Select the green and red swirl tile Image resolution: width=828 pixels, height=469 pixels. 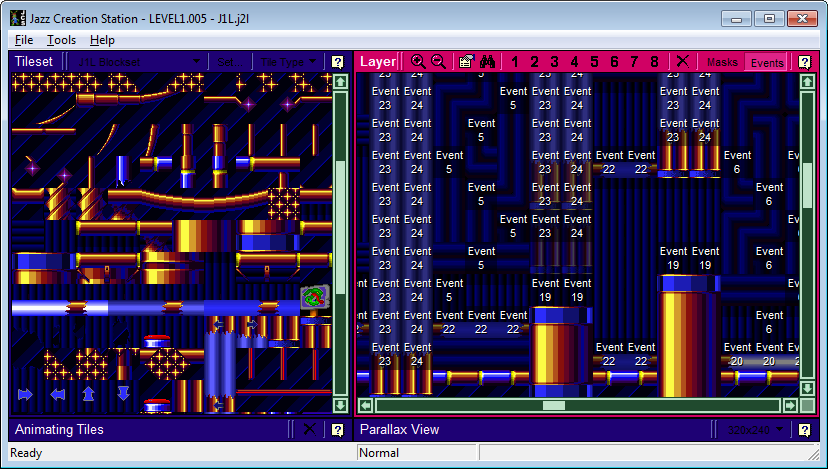pyautogui.click(x=315, y=298)
